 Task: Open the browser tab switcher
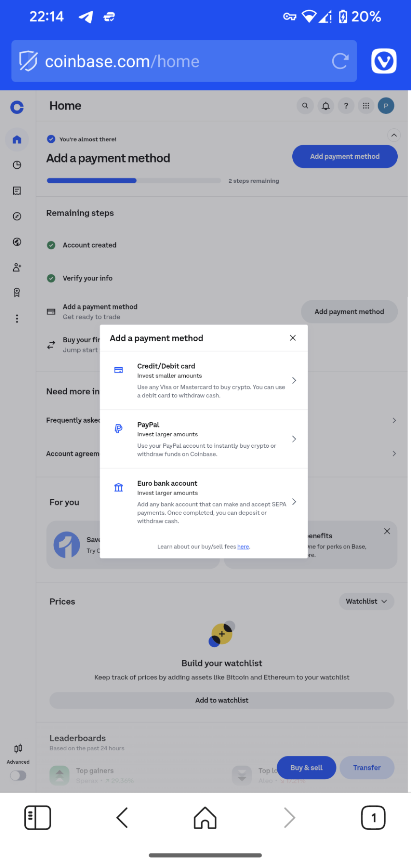373,817
